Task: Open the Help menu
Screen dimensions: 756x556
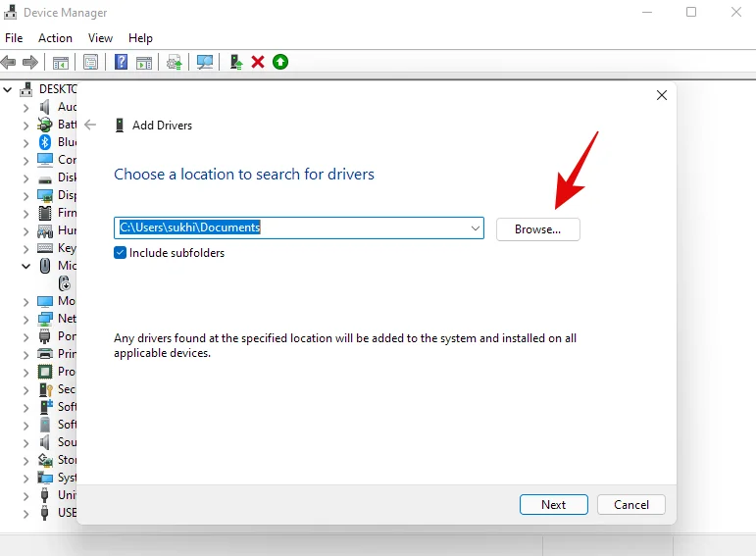Action: coord(140,38)
